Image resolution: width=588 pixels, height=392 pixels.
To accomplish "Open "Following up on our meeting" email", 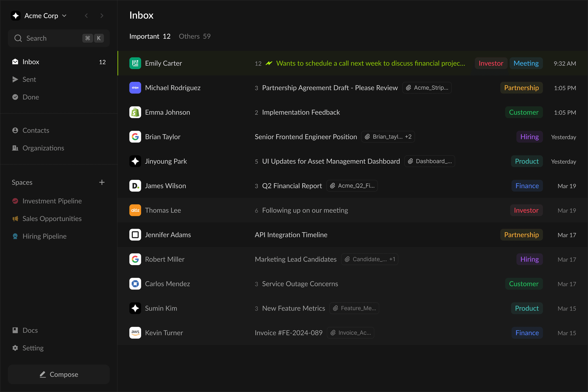I will (305, 210).
